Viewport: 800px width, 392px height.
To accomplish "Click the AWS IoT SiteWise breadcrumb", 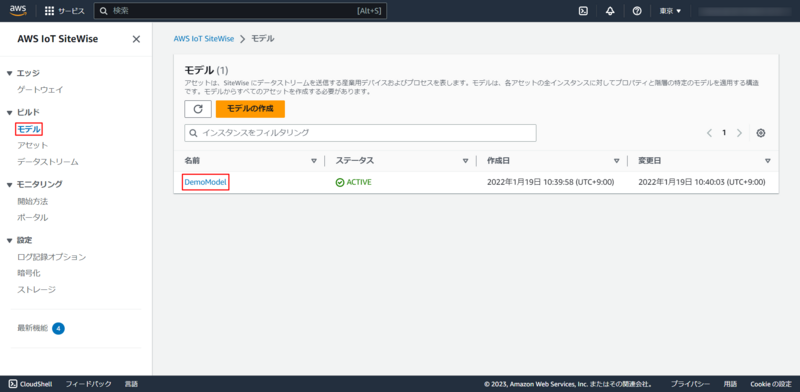I will (204, 39).
